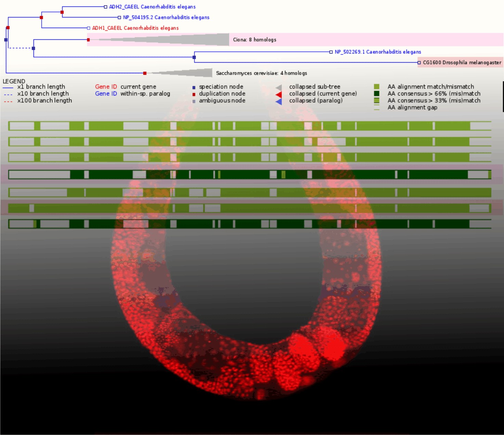
Task: Click the red node of the Saccharomyces cerevisiae sub-tree
Action: [145, 73]
